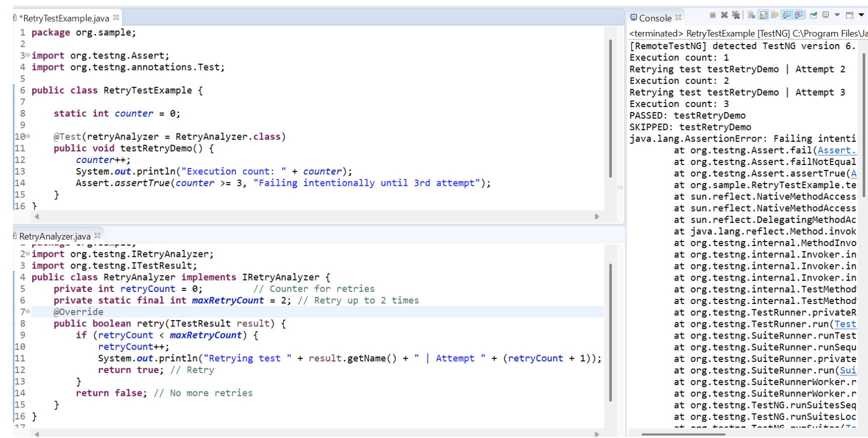Open the Open Console dropdown arrow
Image resolution: width=868 pixels, height=438 pixels.
[x=861, y=15]
